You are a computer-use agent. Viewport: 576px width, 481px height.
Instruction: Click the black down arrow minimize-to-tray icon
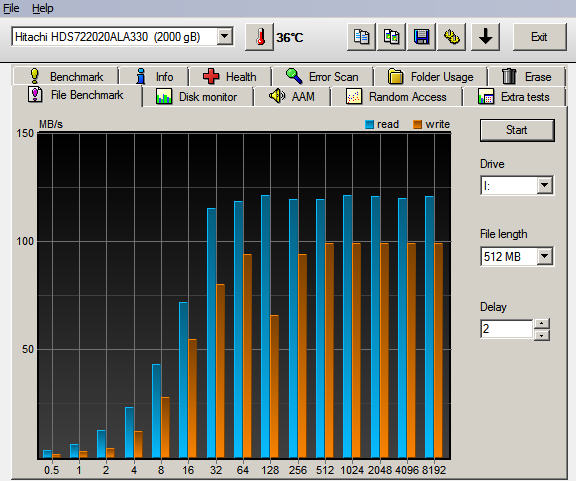[x=486, y=37]
